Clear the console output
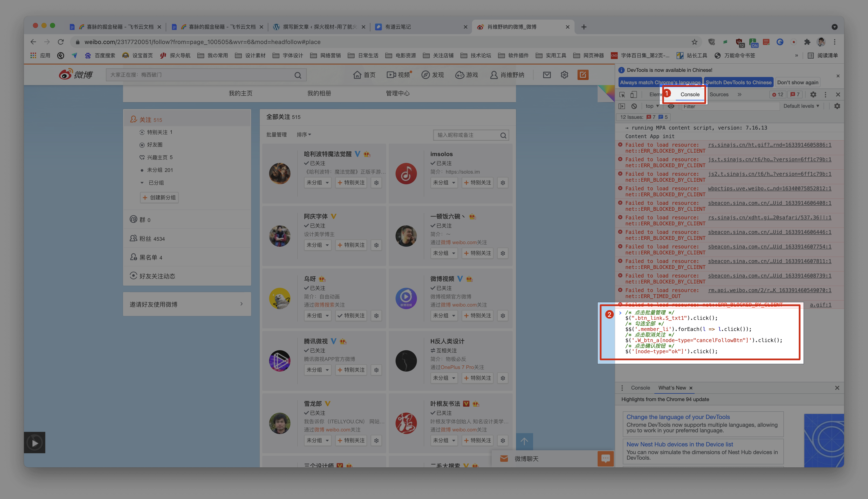This screenshot has width=868, height=499. (x=634, y=106)
